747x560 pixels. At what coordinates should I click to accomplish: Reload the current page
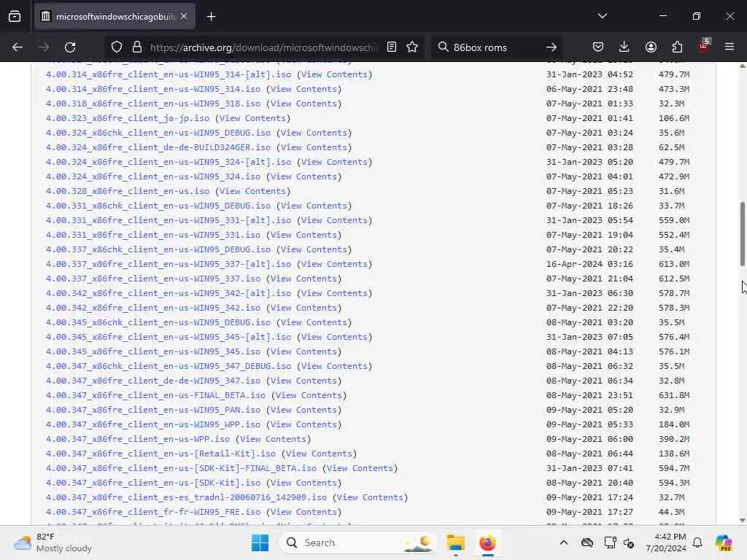(70, 47)
